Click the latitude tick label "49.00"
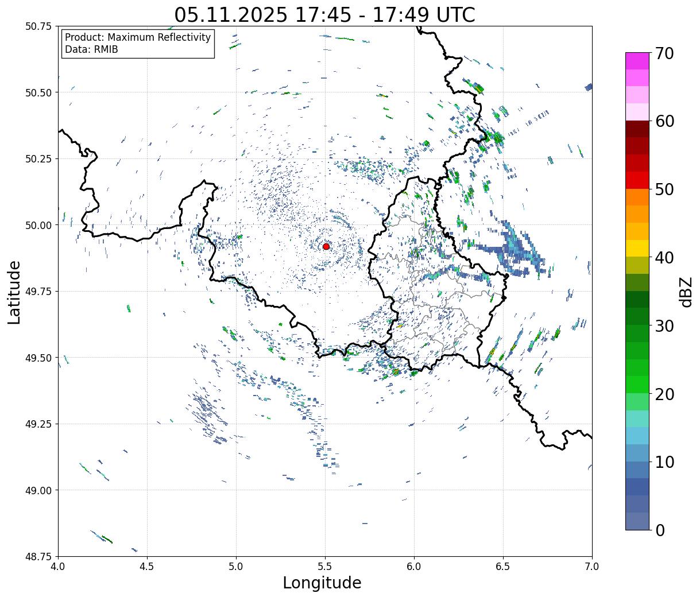This screenshot has height=597, width=700. pos(38,490)
